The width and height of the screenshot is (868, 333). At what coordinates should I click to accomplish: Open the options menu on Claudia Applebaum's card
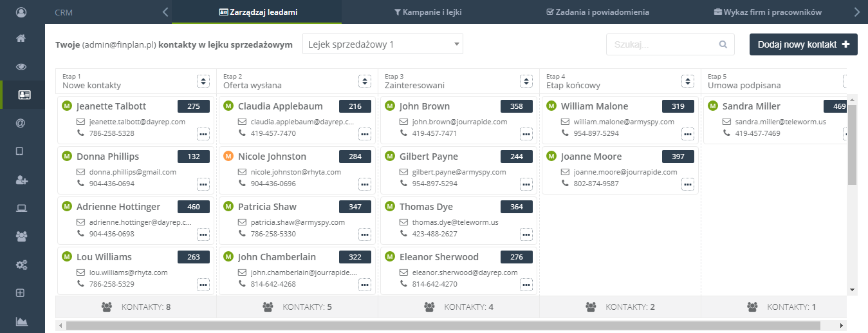pyautogui.click(x=365, y=133)
